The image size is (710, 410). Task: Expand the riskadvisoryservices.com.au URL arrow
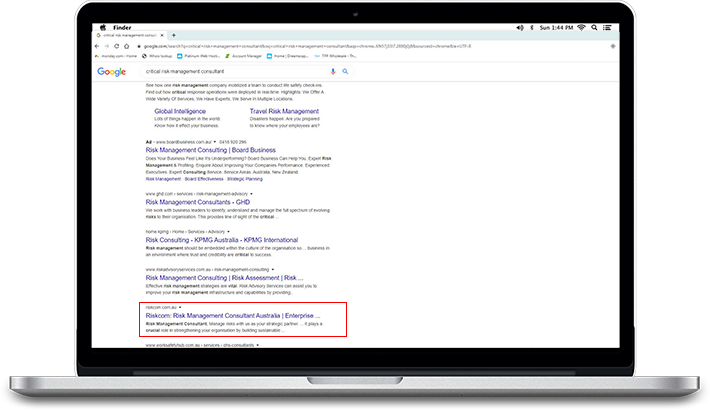point(273,270)
